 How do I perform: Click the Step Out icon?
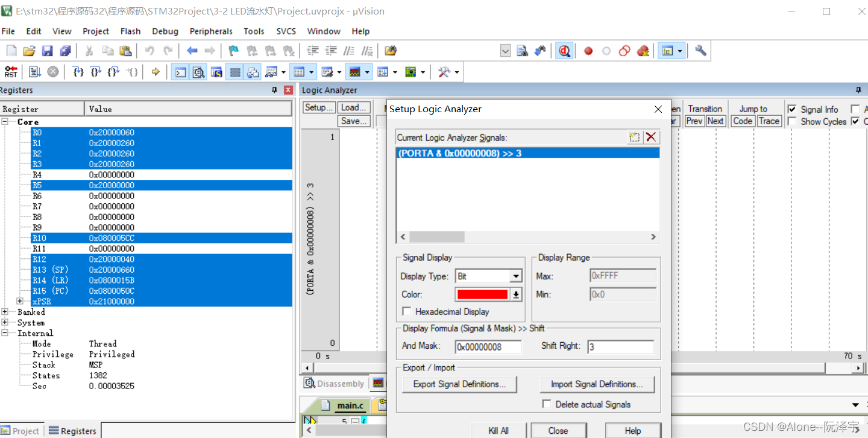pos(113,72)
